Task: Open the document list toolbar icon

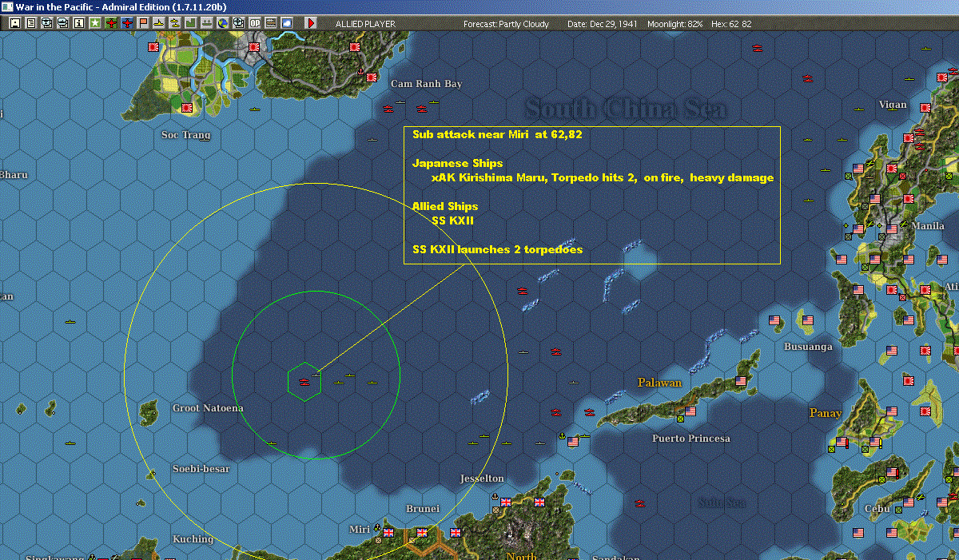Action: coord(31,23)
